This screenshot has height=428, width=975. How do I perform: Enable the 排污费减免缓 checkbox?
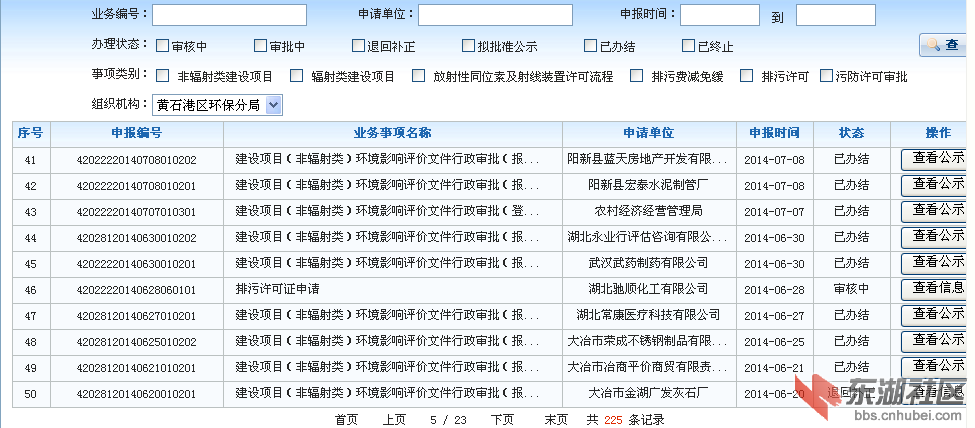point(637,76)
